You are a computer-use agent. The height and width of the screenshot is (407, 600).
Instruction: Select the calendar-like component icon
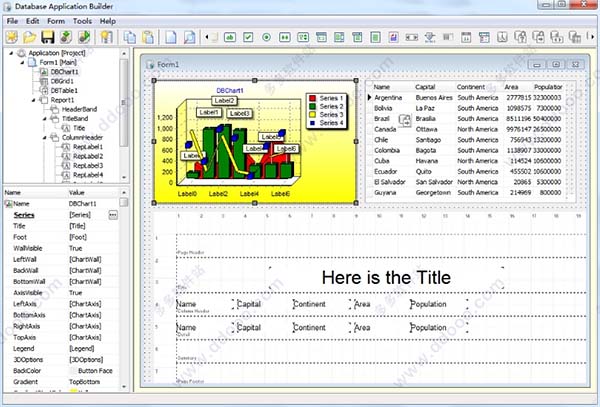466,37
